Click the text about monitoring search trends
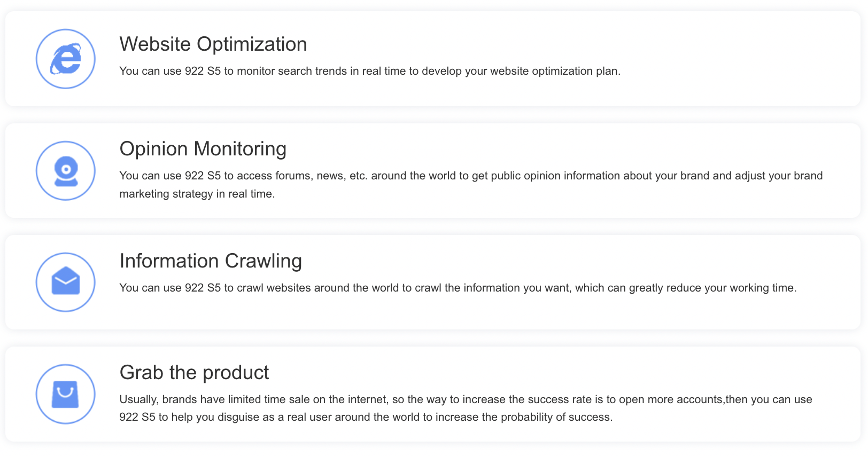This screenshot has width=868, height=456. coord(369,71)
